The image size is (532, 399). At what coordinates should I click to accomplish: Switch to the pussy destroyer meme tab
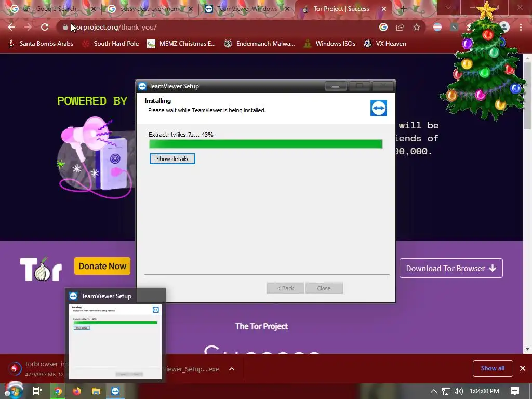tap(149, 9)
